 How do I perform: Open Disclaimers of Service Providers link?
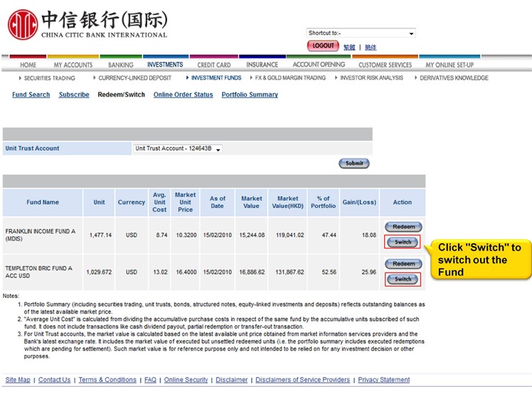[x=303, y=380]
